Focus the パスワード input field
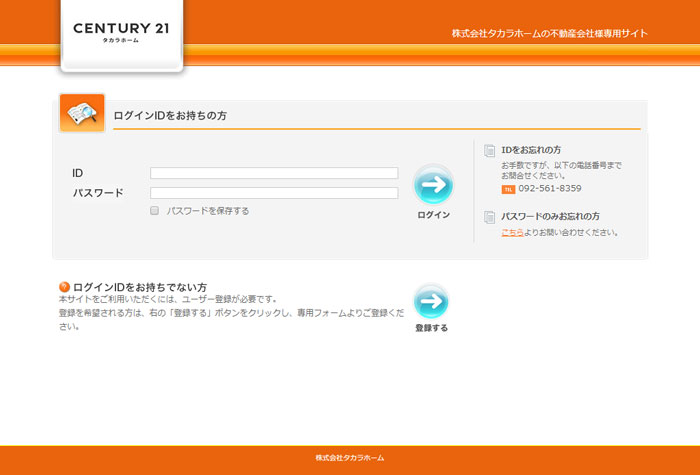This screenshot has height=475, width=700. tap(274, 193)
